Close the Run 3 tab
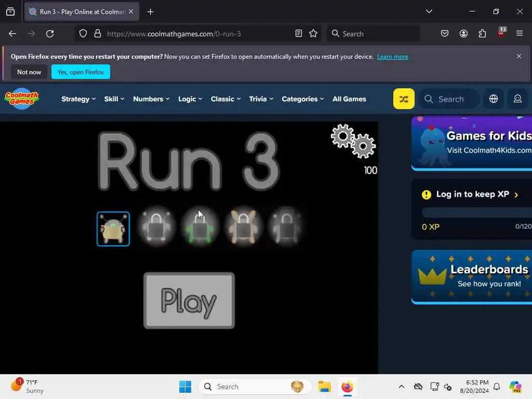This screenshot has width=532, height=399. 131,11
